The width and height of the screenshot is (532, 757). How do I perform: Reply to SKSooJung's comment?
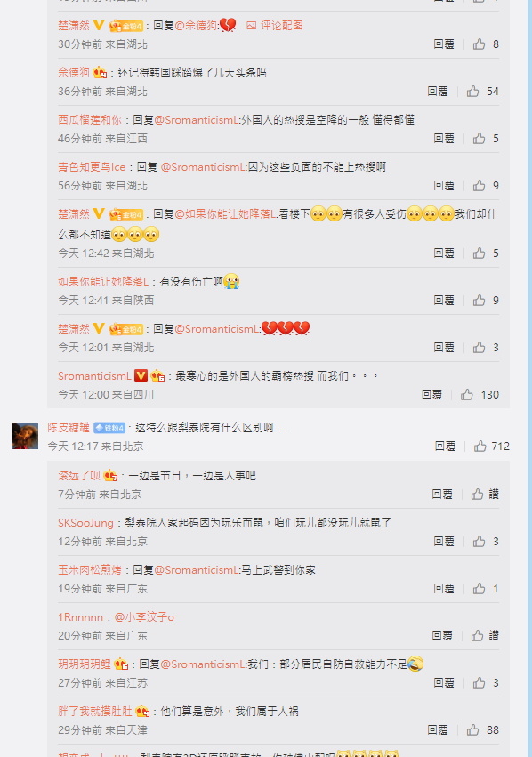(x=444, y=541)
